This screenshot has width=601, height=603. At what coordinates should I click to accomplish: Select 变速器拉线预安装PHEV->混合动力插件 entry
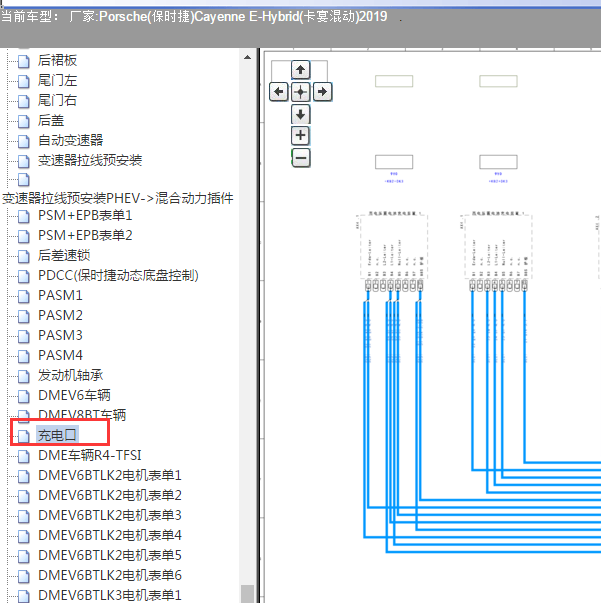[118, 198]
